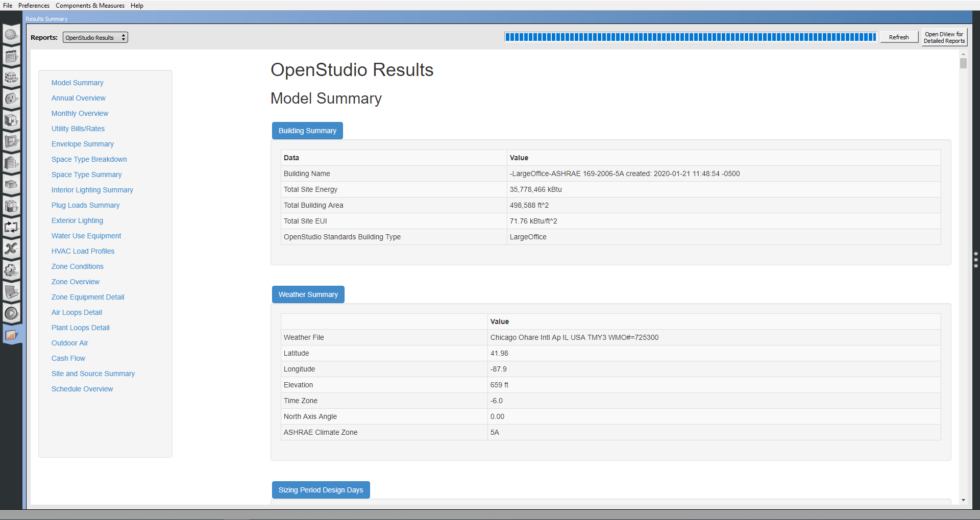Click the blue progress bar

coord(689,36)
